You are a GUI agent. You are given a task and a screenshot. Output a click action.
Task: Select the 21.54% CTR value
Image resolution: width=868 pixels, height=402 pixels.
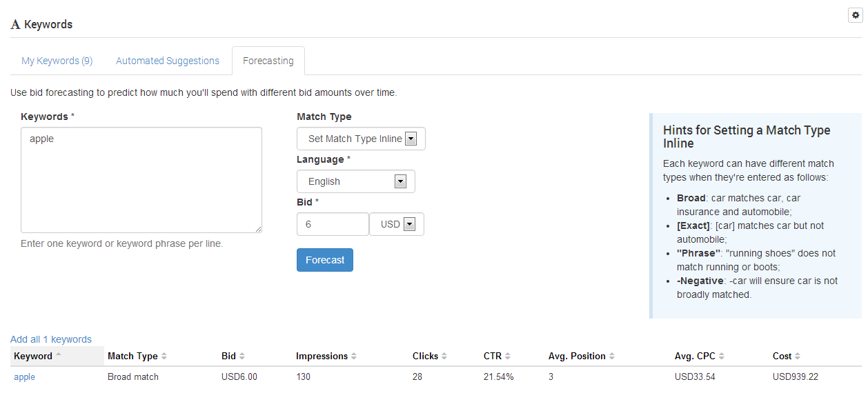click(x=499, y=377)
